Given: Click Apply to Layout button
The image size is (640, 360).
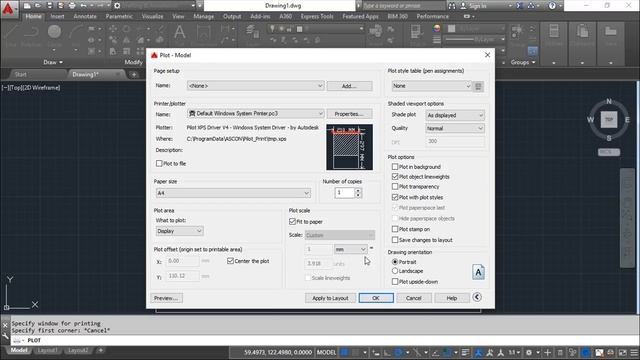Looking at the screenshot, I should [x=330, y=298].
